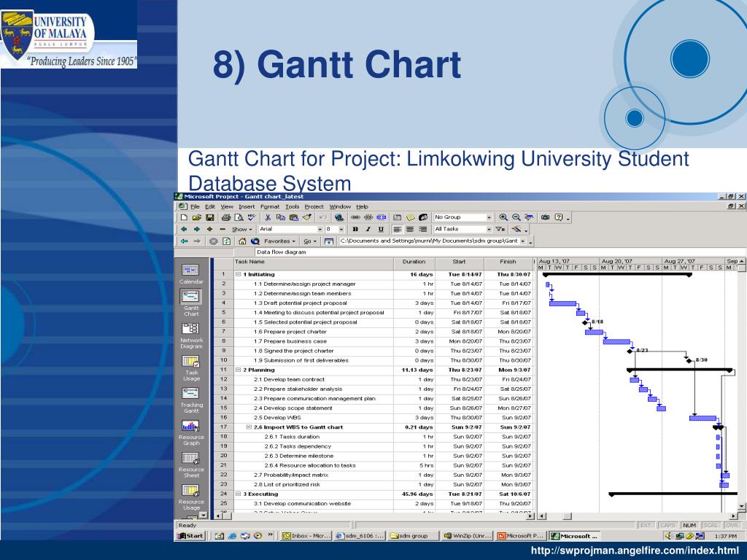This screenshot has width=747, height=560.
Task: Click the swprojman.angelfire.com link
Action: (635, 551)
